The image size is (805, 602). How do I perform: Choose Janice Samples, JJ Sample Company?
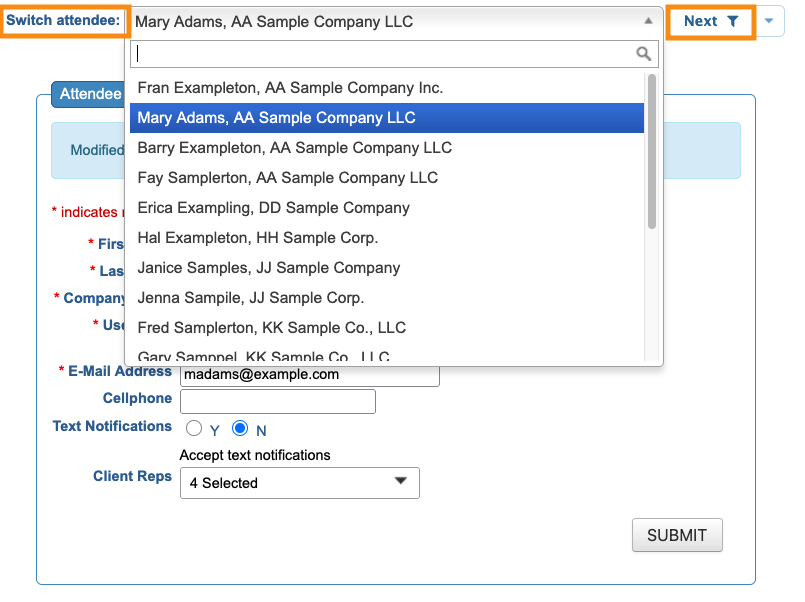268,268
